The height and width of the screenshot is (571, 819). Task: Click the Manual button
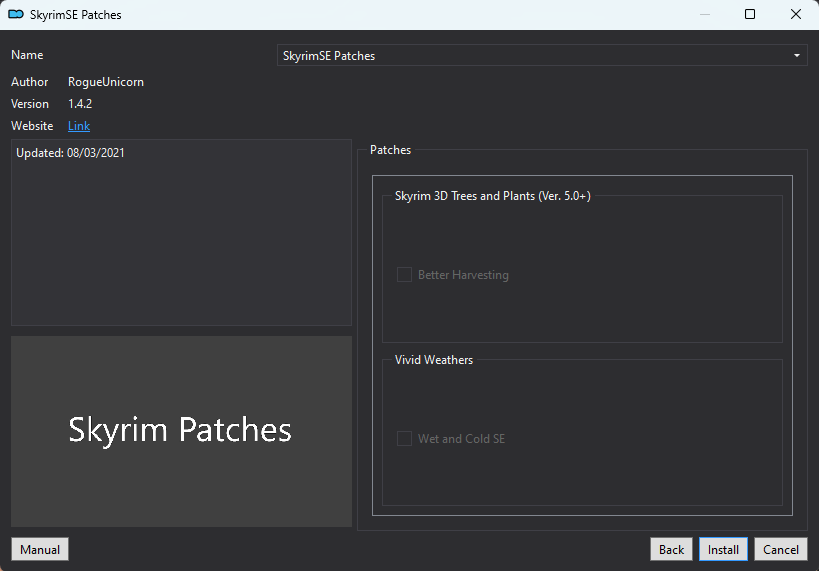click(x=40, y=550)
